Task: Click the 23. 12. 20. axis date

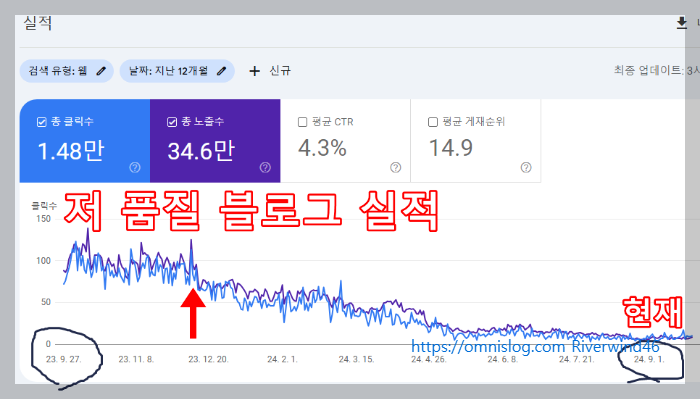Action: [208, 359]
